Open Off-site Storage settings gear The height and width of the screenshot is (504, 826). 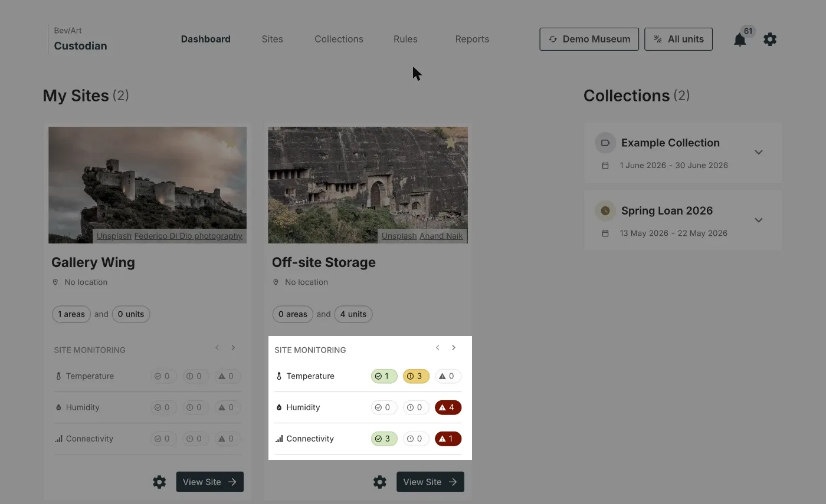point(380,482)
